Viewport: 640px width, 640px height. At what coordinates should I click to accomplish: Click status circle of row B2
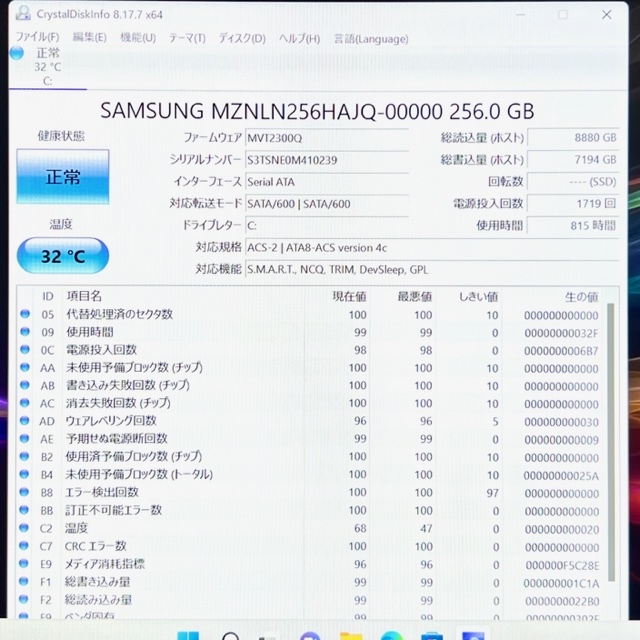point(24,456)
